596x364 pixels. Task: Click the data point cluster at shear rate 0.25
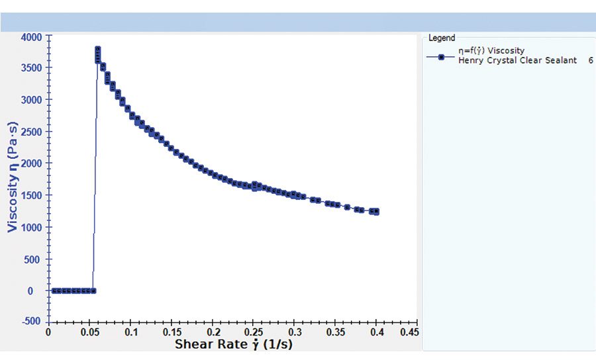pyautogui.click(x=255, y=186)
